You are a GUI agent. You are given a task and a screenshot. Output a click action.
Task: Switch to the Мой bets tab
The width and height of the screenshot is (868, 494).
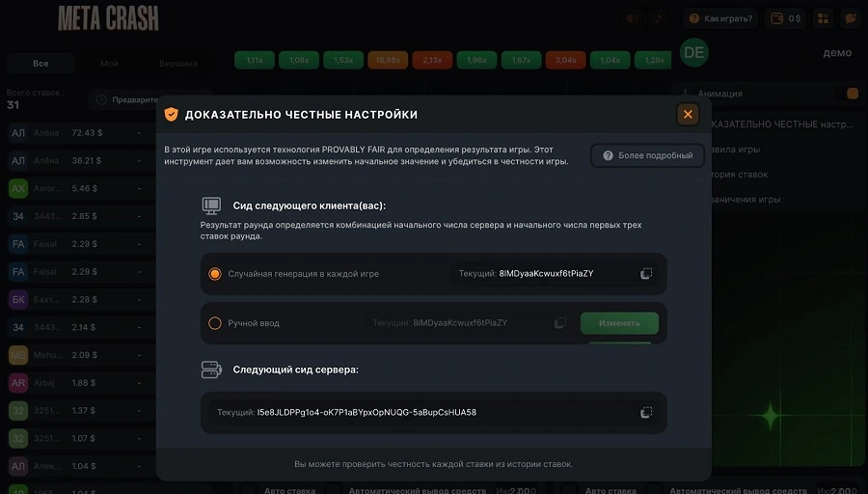[110, 63]
